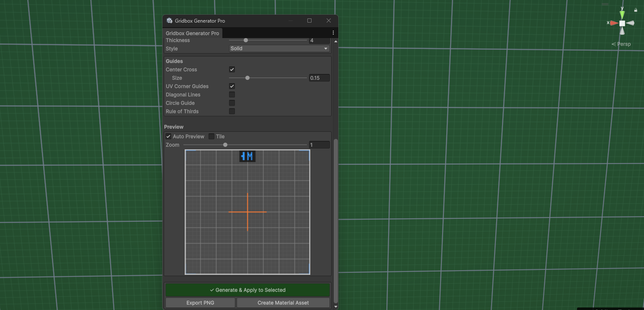Image resolution: width=644 pixels, height=310 pixels.
Task: Select the Gridbox Generator Pro tab
Action: (192, 33)
